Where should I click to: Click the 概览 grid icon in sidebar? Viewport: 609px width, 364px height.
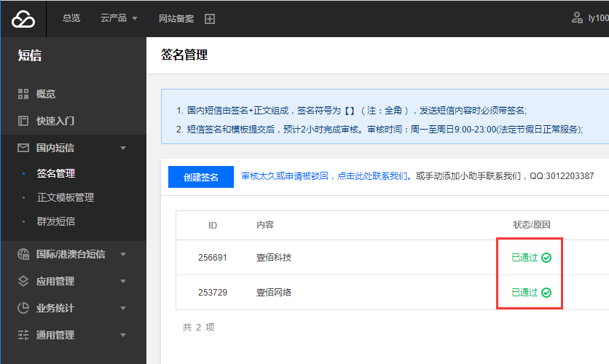point(23,94)
